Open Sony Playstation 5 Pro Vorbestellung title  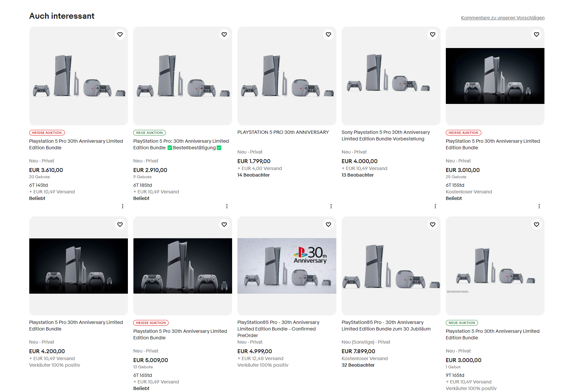coord(386,135)
